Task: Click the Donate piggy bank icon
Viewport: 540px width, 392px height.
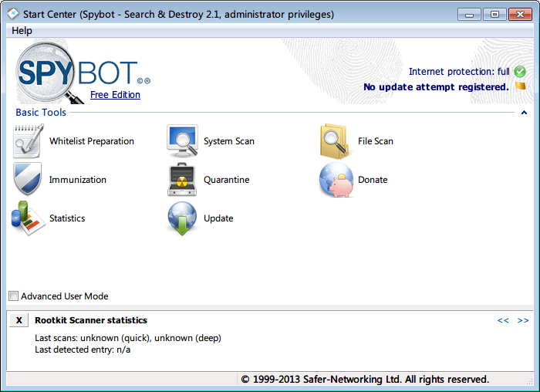Action: pyautogui.click(x=336, y=180)
